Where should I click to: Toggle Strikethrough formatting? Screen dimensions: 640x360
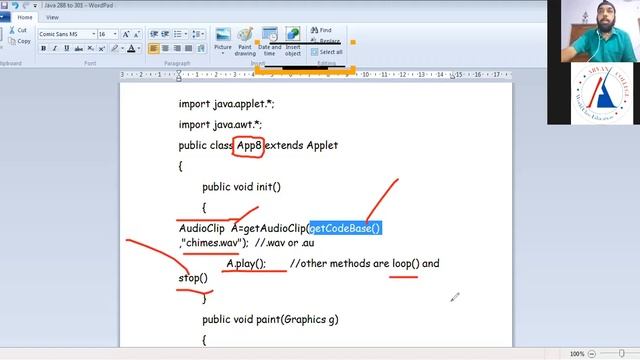click(79, 49)
